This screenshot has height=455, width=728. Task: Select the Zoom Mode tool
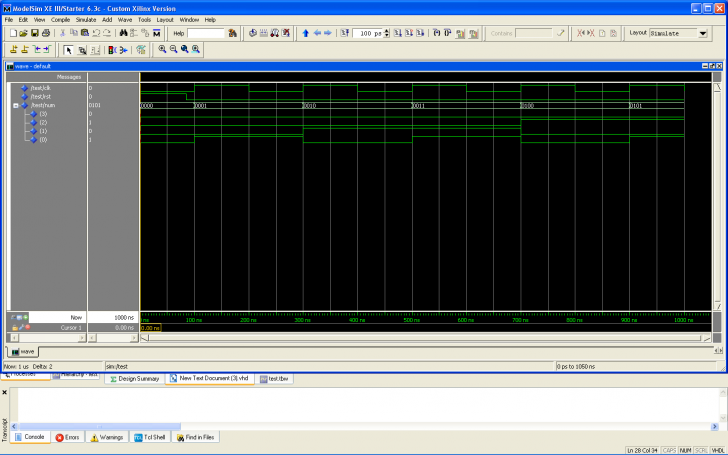point(82,49)
